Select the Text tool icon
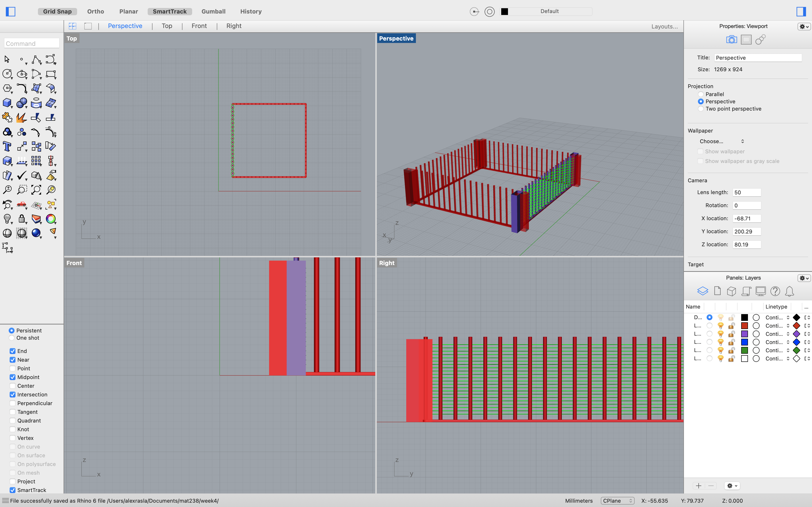 [x=7, y=147]
